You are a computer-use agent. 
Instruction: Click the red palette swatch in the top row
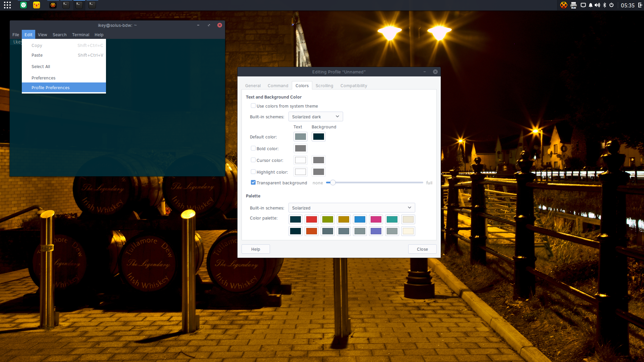(312, 220)
